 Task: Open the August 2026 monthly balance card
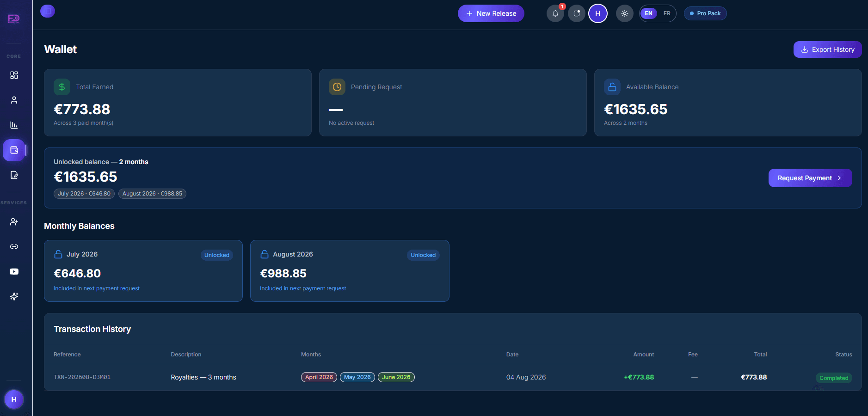pyautogui.click(x=350, y=271)
